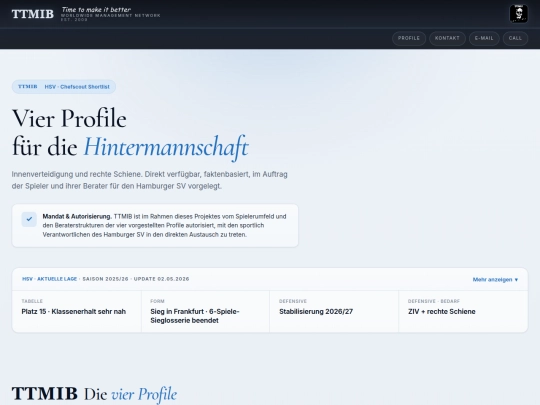540x405 pixels.
Task: Click 'DEFENSIVE · BEDARF' column label
Action: pyautogui.click(x=434, y=301)
